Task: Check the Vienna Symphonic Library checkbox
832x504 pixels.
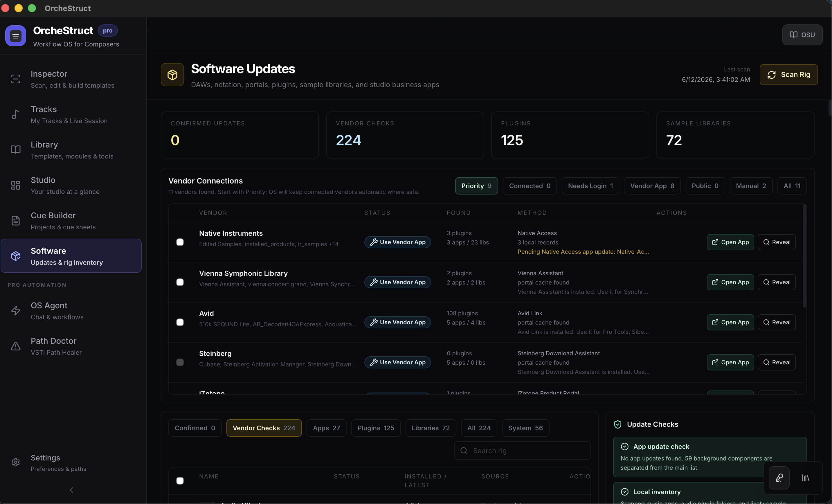Action: click(180, 282)
